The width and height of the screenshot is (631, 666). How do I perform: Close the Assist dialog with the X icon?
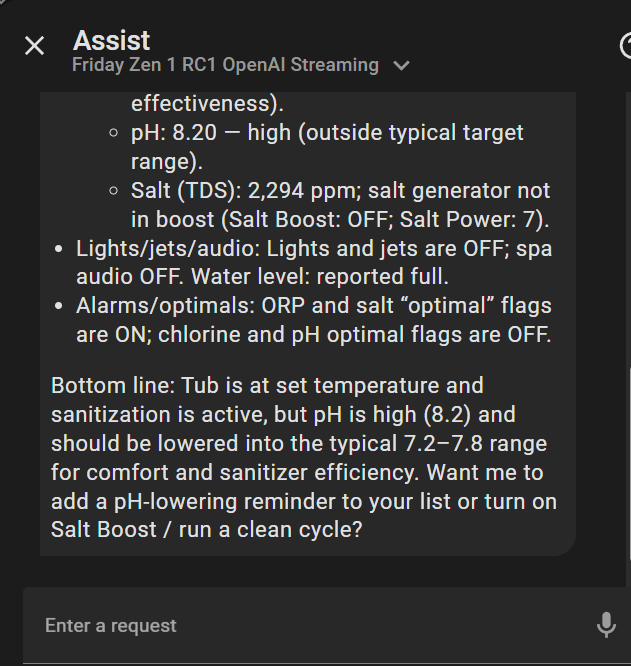pos(34,46)
